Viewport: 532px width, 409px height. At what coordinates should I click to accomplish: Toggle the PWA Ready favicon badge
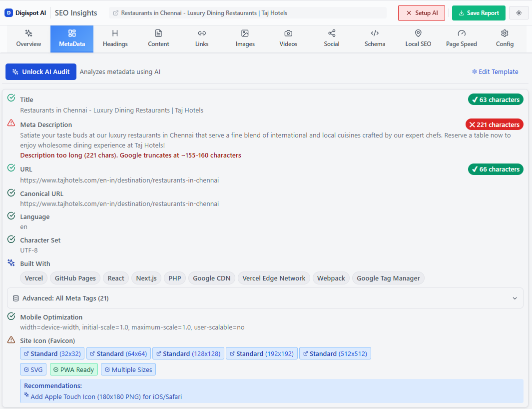tap(73, 369)
